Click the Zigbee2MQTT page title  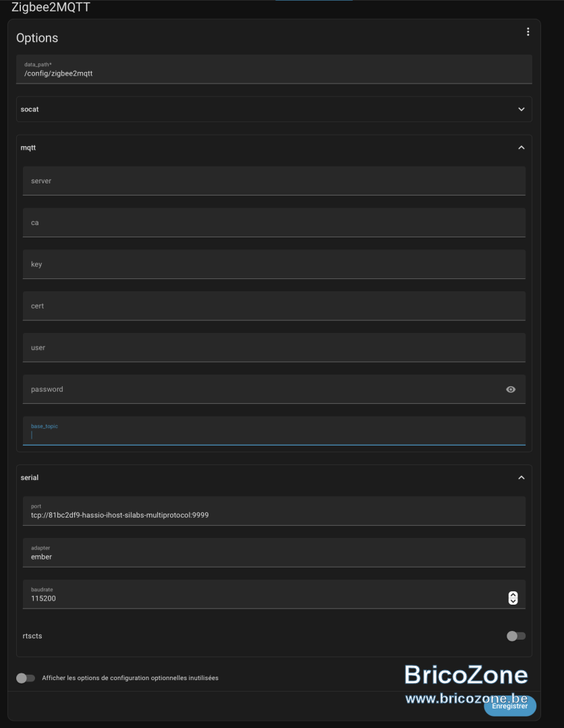[51, 7]
